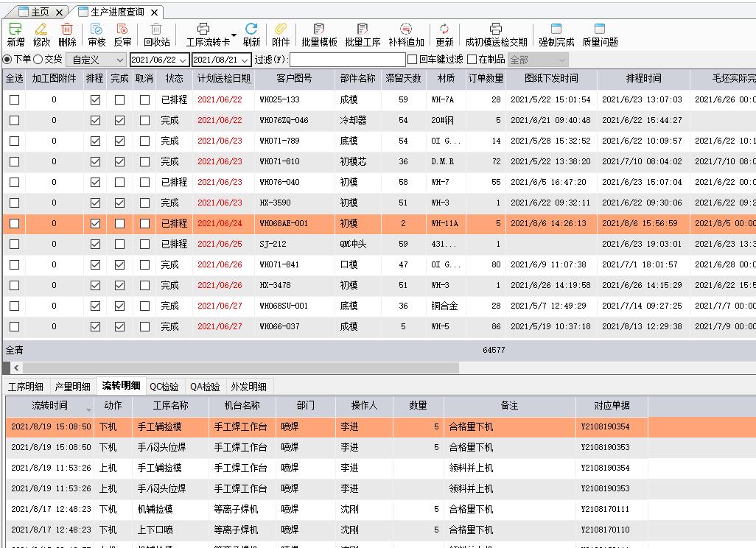756x548 pixels.
Task: Switch to the 外发明细 tab
Action: click(x=249, y=387)
